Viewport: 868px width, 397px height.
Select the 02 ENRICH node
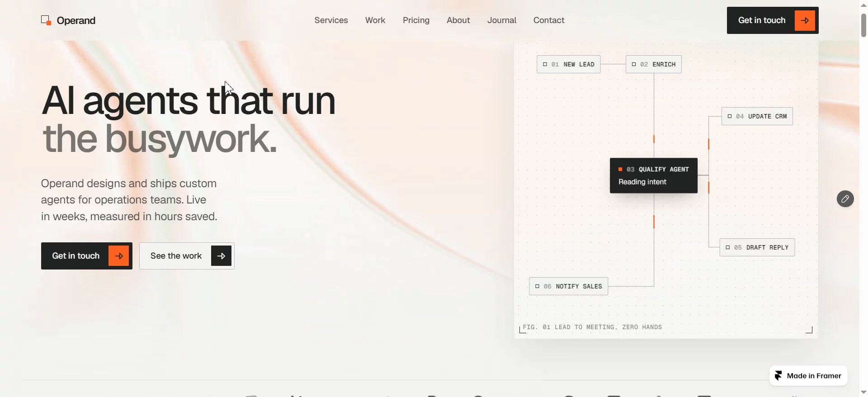coord(654,64)
